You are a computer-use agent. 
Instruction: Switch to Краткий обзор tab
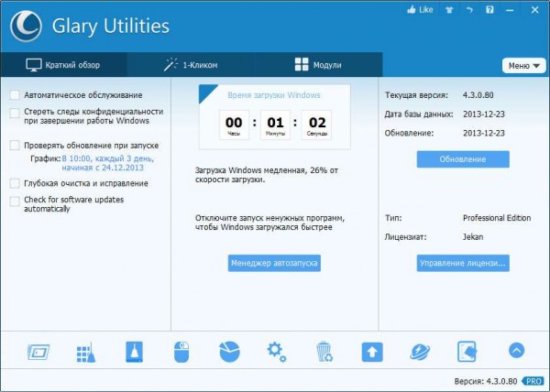point(63,65)
